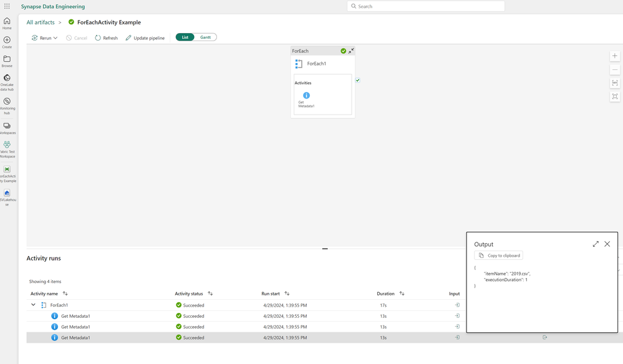The image size is (623, 364).
Task: Click the "itemName": "2019.csv" output line
Action: (507, 274)
